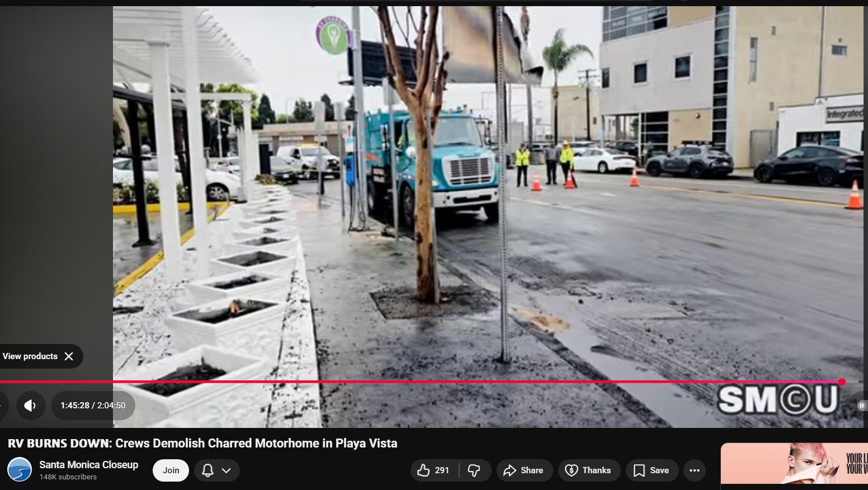Click the red progress bar scrubber handle

(842, 382)
